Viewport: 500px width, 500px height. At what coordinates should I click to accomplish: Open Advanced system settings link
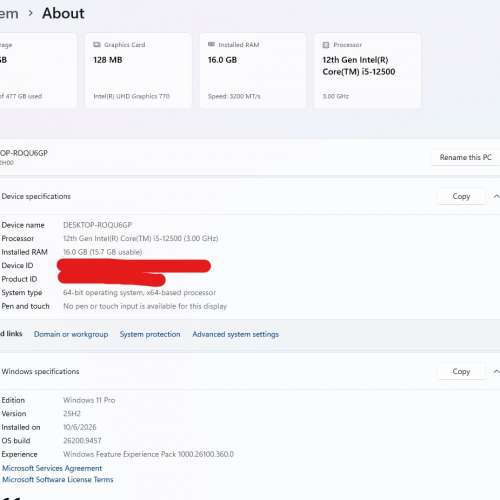coord(235,334)
